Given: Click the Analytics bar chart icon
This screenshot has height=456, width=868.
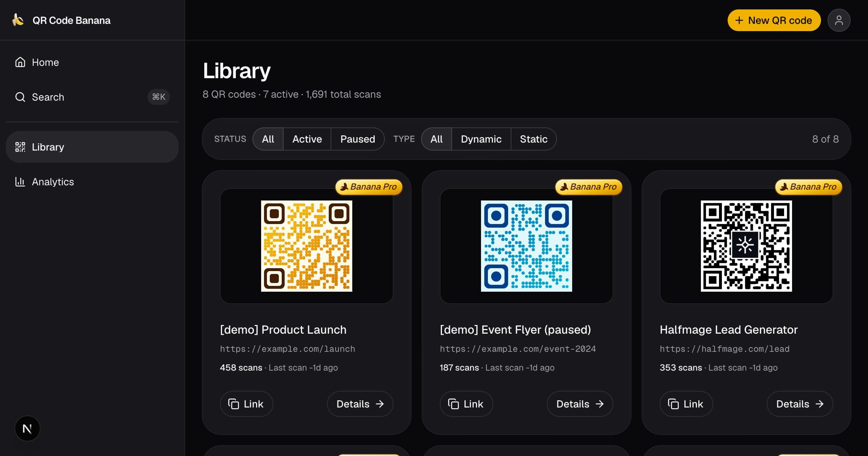Looking at the screenshot, I should point(20,182).
